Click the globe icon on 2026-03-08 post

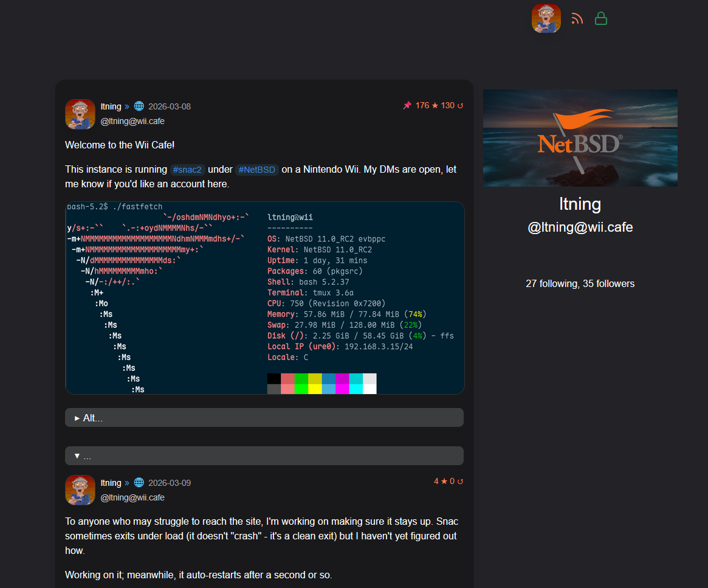[139, 106]
